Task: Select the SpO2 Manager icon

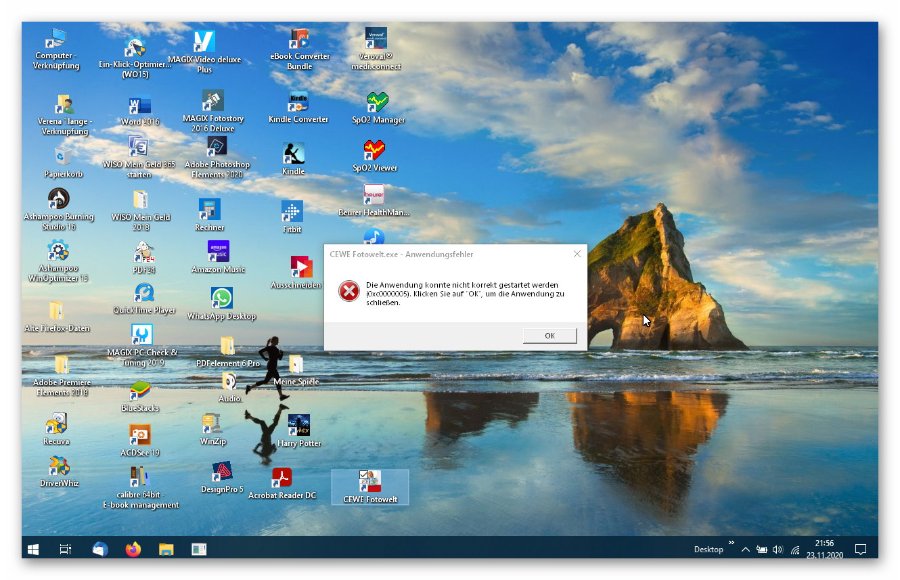Action: click(378, 102)
